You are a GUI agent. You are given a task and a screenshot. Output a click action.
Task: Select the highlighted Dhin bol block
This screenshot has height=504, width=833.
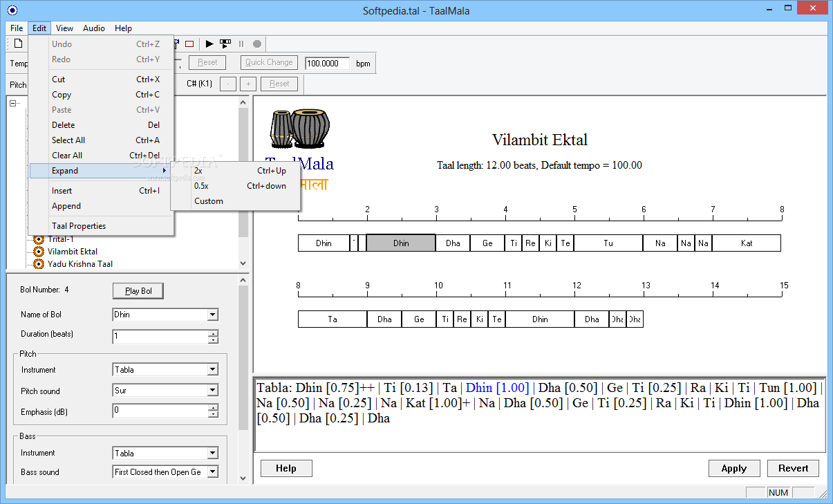coord(401,243)
